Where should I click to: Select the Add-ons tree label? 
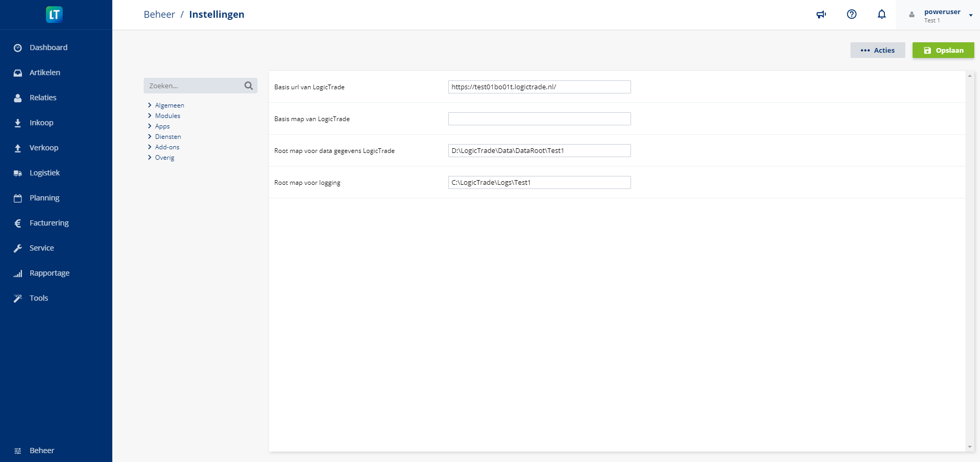pyautogui.click(x=167, y=147)
